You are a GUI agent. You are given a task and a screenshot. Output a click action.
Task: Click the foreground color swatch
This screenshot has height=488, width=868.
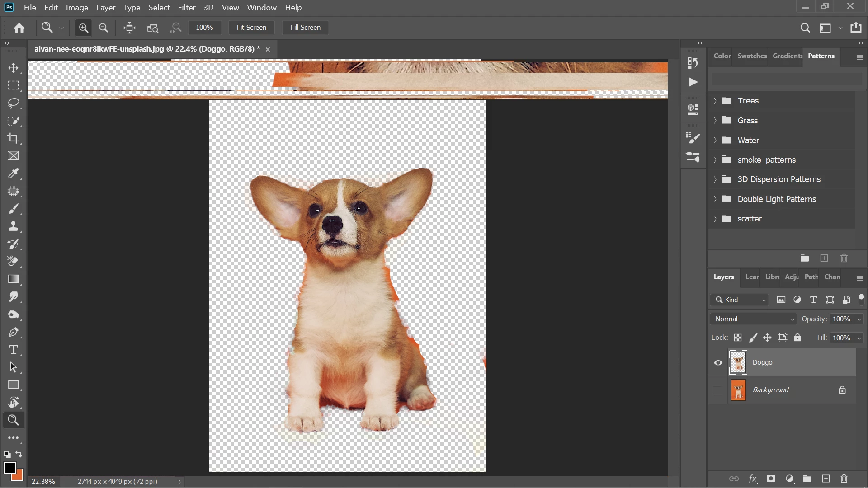pos(10,468)
